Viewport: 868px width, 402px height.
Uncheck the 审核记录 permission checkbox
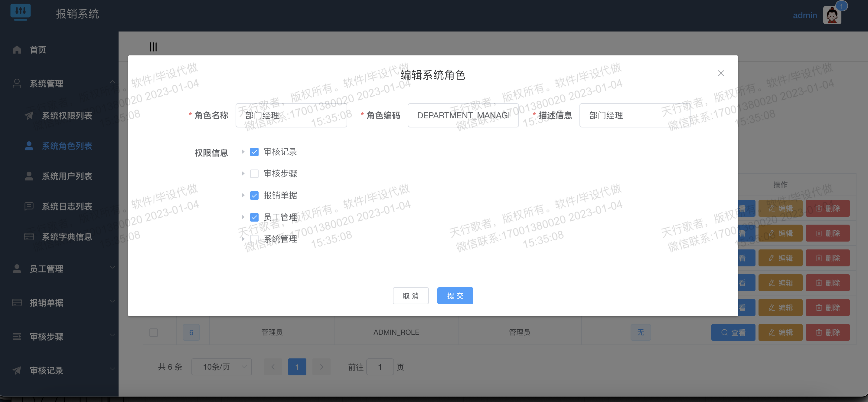(x=254, y=152)
